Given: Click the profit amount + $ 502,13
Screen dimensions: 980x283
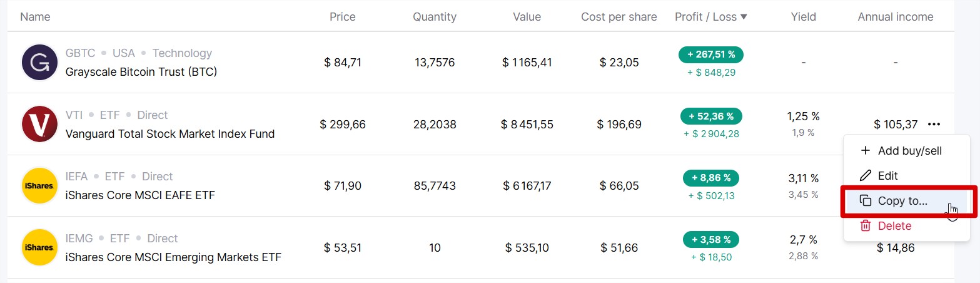Looking at the screenshot, I should tap(711, 195).
